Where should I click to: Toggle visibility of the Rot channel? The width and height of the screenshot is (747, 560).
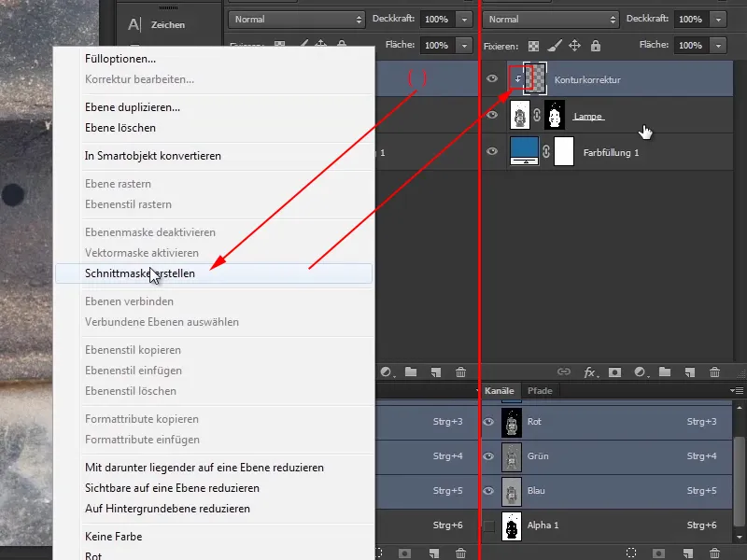[488, 422]
